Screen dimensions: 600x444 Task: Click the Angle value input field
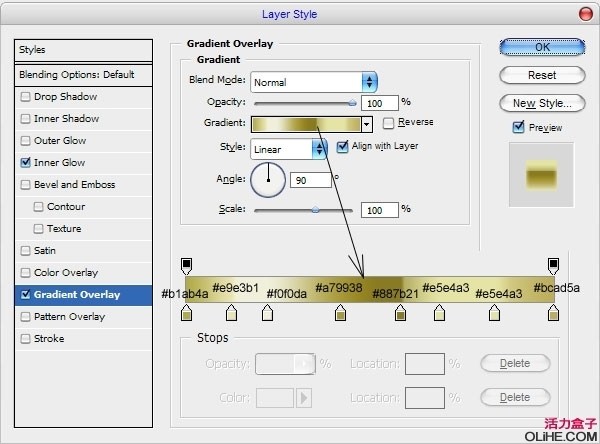pyautogui.click(x=312, y=180)
